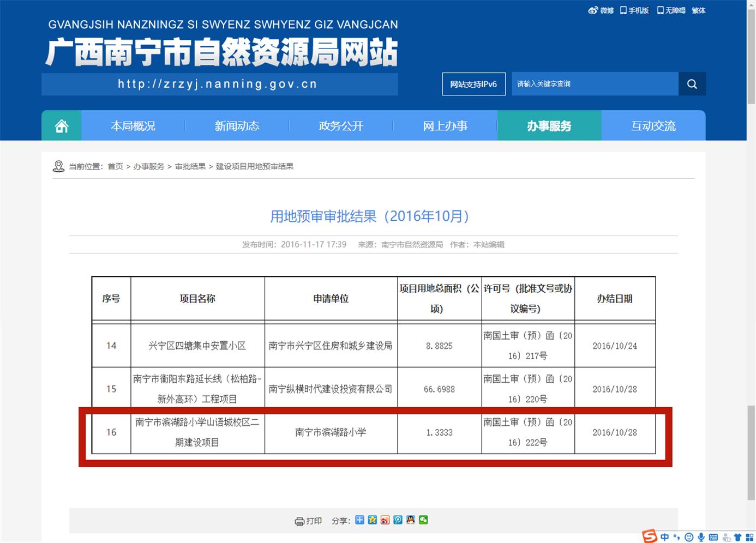Click the printer icon to print

pyautogui.click(x=299, y=520)
